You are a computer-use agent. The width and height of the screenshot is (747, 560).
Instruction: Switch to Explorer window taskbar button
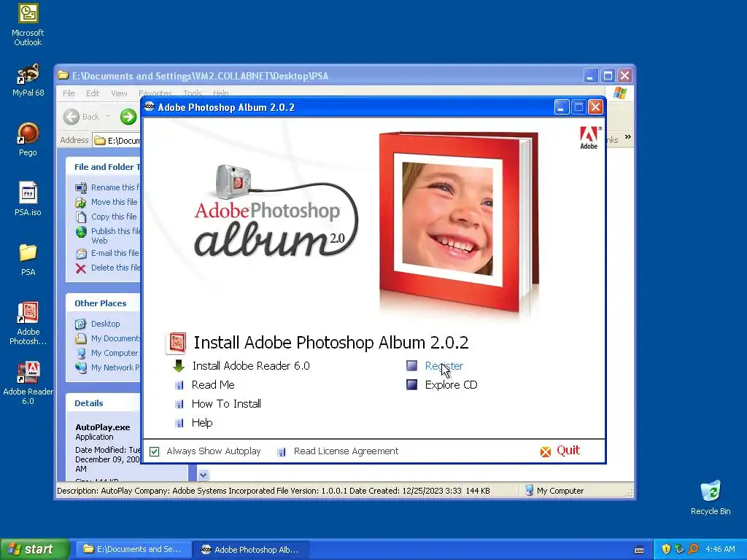[x=134, y=549]
